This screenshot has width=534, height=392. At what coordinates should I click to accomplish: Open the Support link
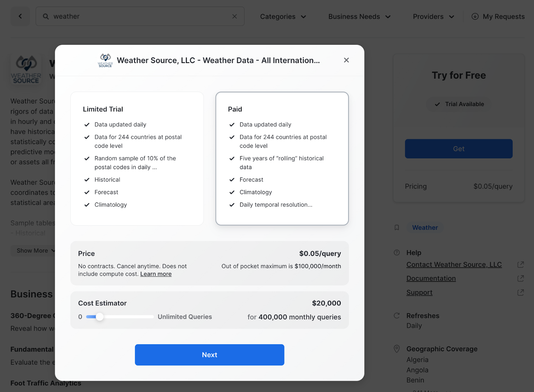[420, 293]
